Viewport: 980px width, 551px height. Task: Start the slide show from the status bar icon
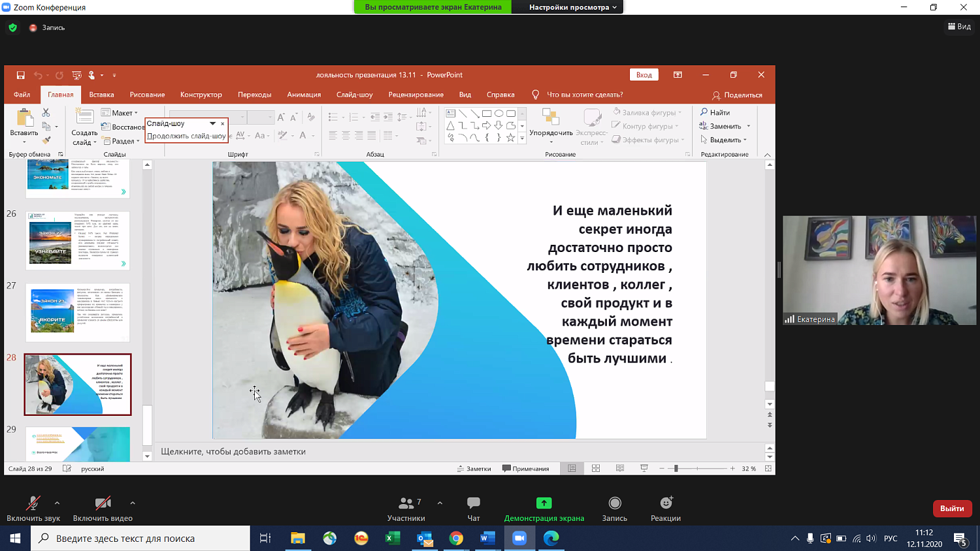644,469
